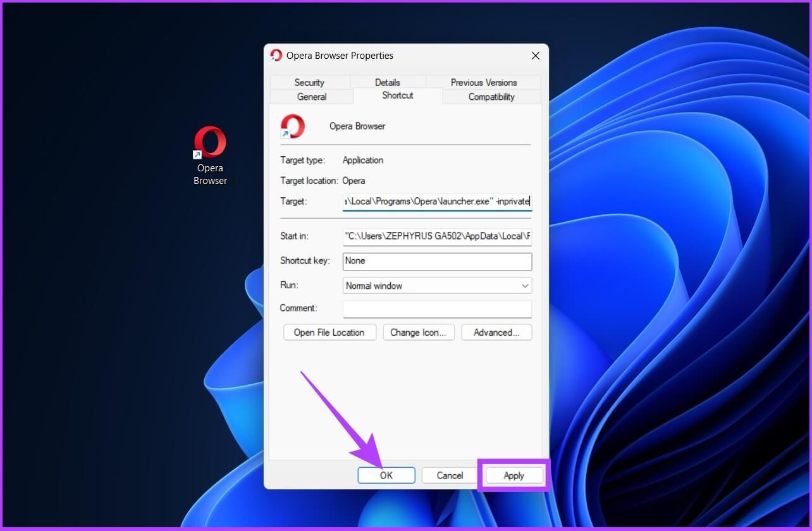Click the 'Opera Browser' desktop icon label
The width and height of the screenshot is (812, 531).
click(210, 174)
